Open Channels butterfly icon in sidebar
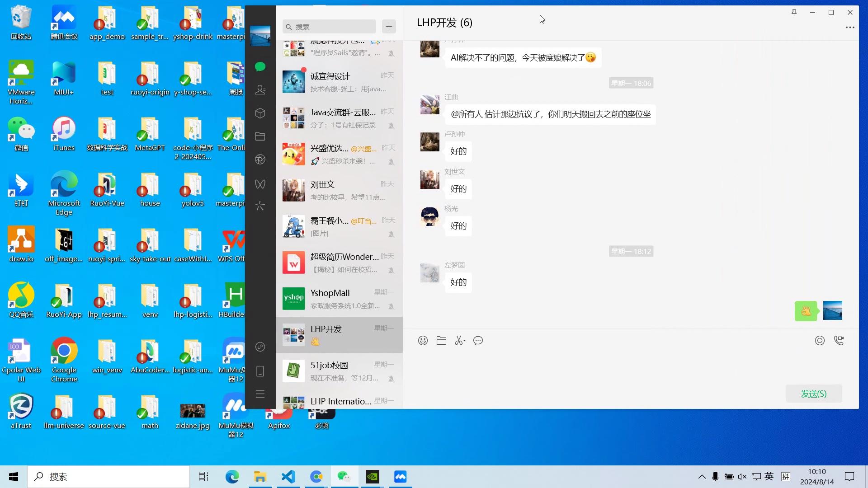The image size is (868, 488). click(x=260, y=184)
